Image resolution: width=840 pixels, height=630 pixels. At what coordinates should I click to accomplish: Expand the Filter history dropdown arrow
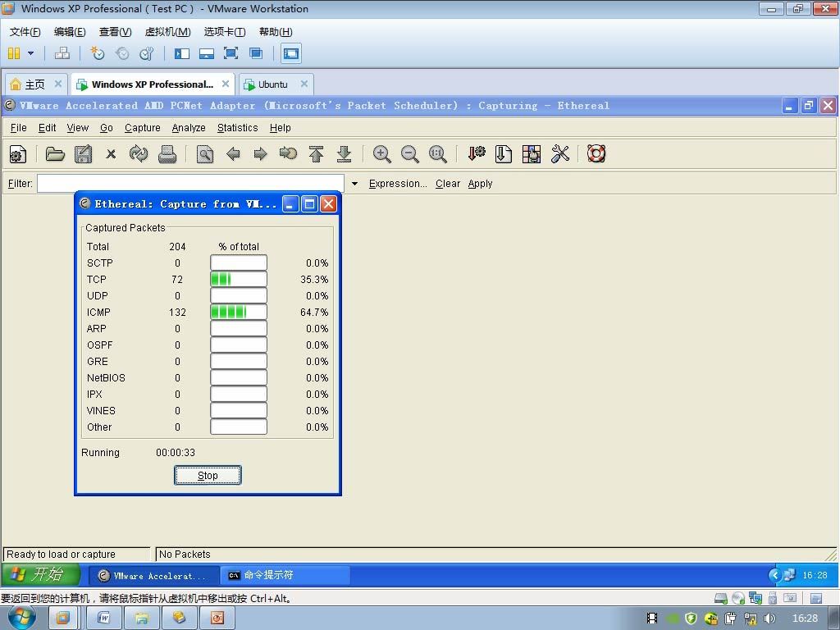pos(354,184)
